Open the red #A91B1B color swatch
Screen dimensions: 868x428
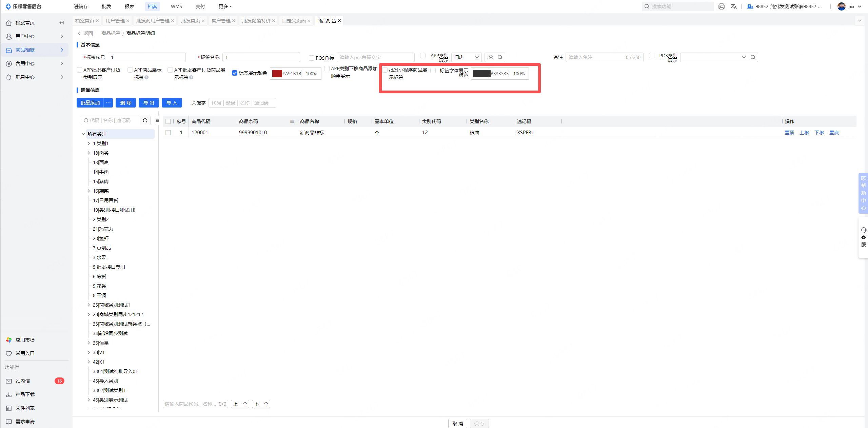click(x=277, y=74)
